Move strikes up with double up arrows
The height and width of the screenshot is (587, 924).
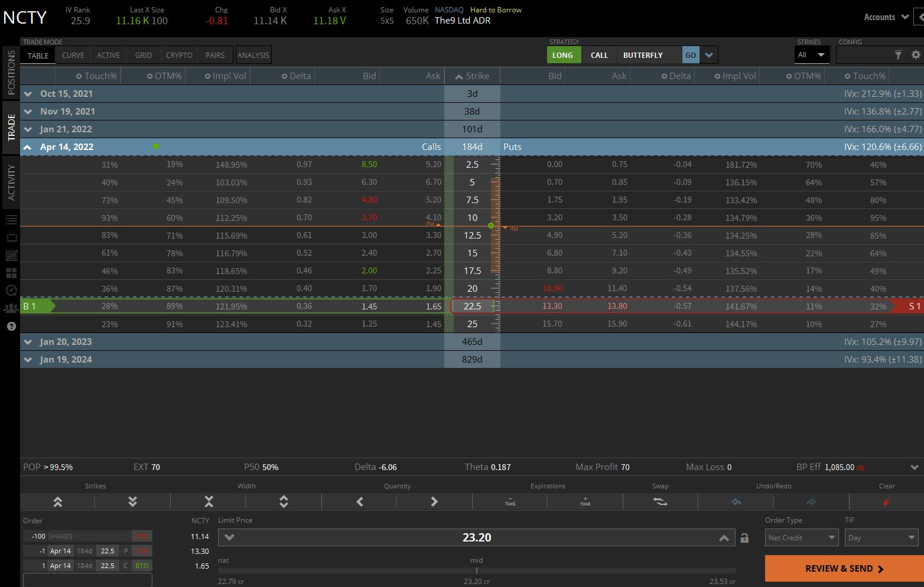point(57,502)
